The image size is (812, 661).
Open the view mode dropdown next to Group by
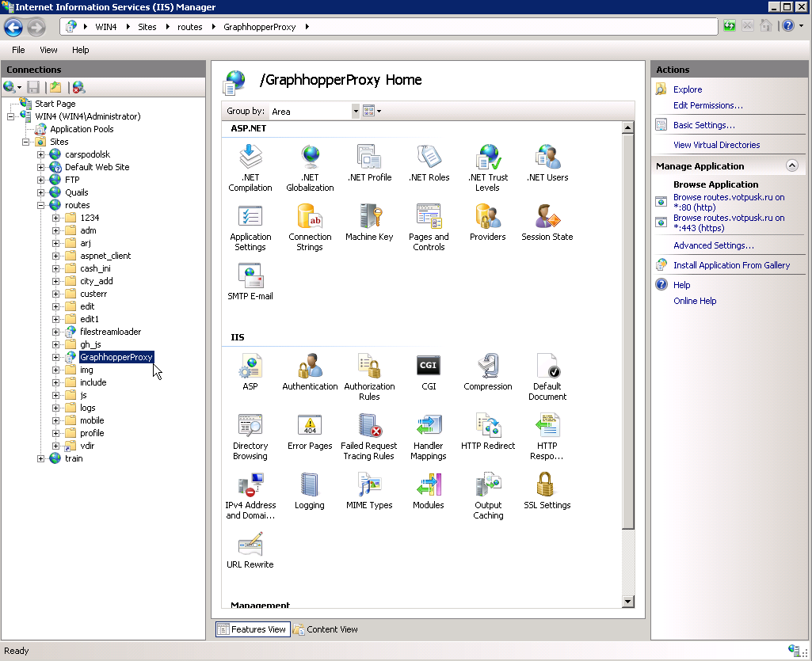(x=372, y=111)
